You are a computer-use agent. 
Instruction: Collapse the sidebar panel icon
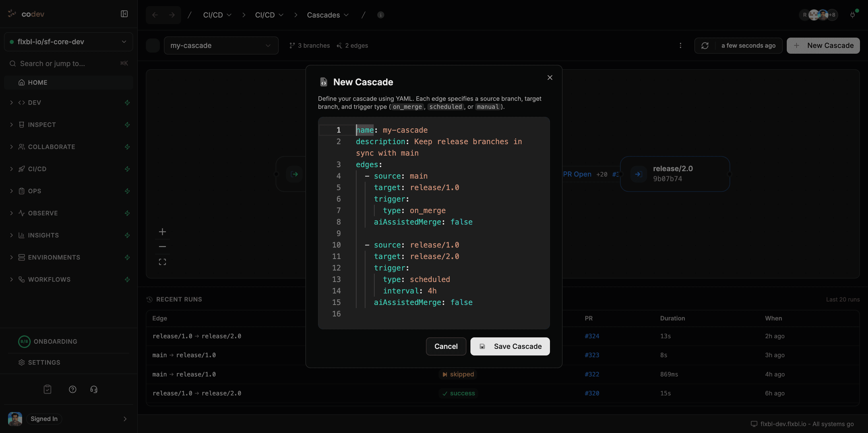coord(124,14)
